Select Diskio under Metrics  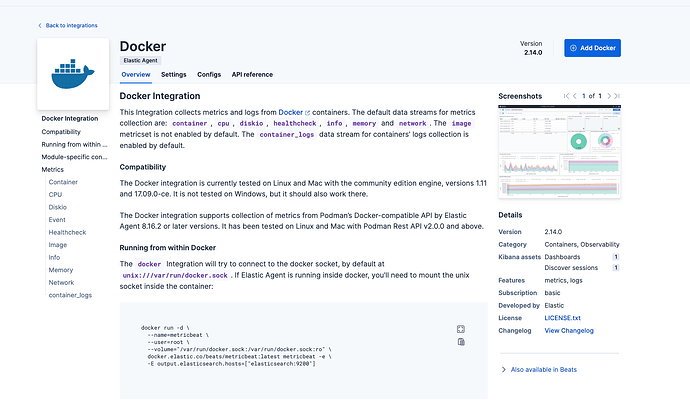point(58,207)
